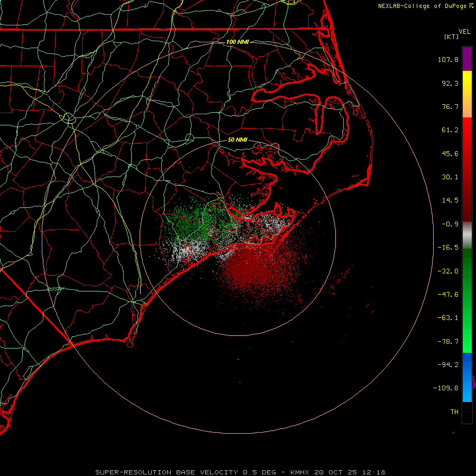Select the -78.7 legend value
Screen dimensions: 476x476
pos(448,342)
